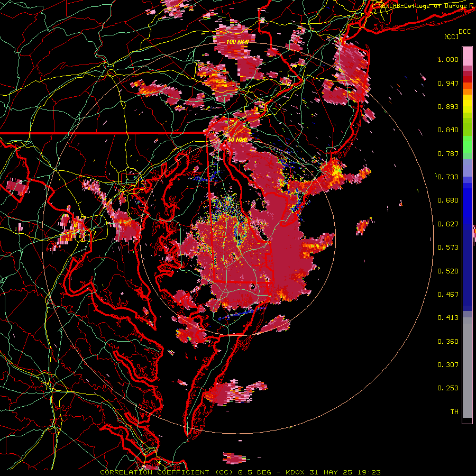
Task: Click the 50 NMI range ring label
Action: click(237, 140)
